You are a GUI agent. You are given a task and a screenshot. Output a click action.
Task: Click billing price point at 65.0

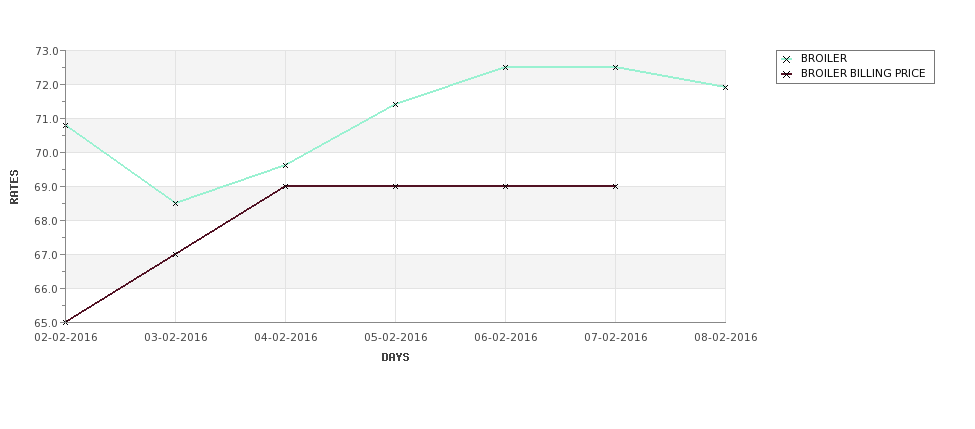(x=66, y=322)
